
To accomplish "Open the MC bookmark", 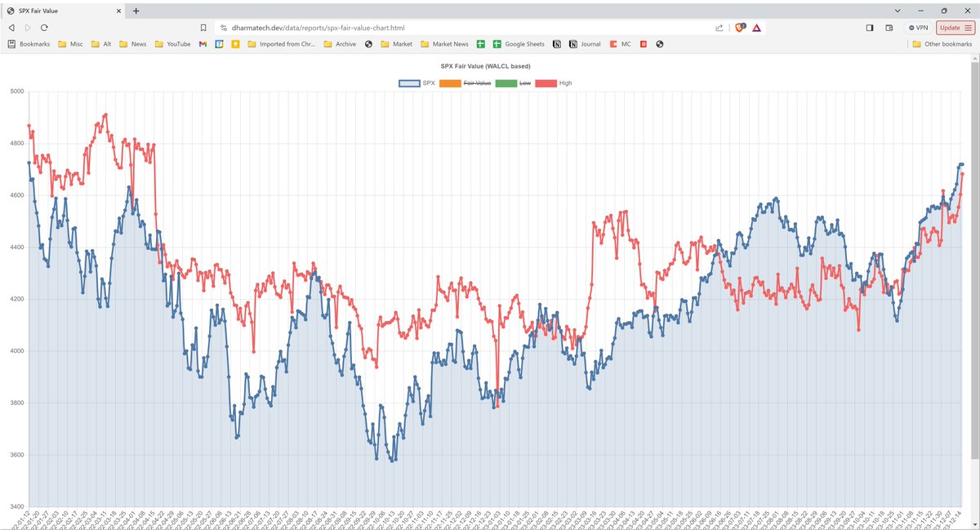I will [x=620, y=44].
